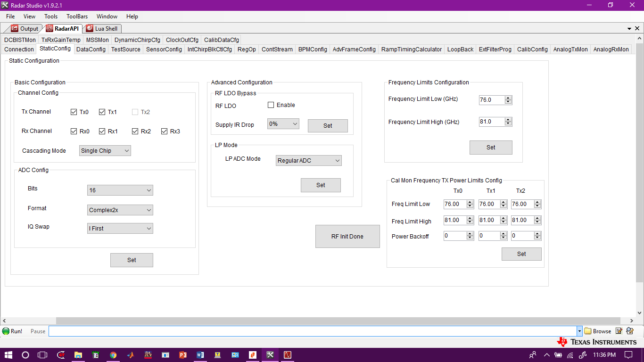Click Set under Basic Configuration
This screenshot has height=362, width=644.
pos(132,260)
